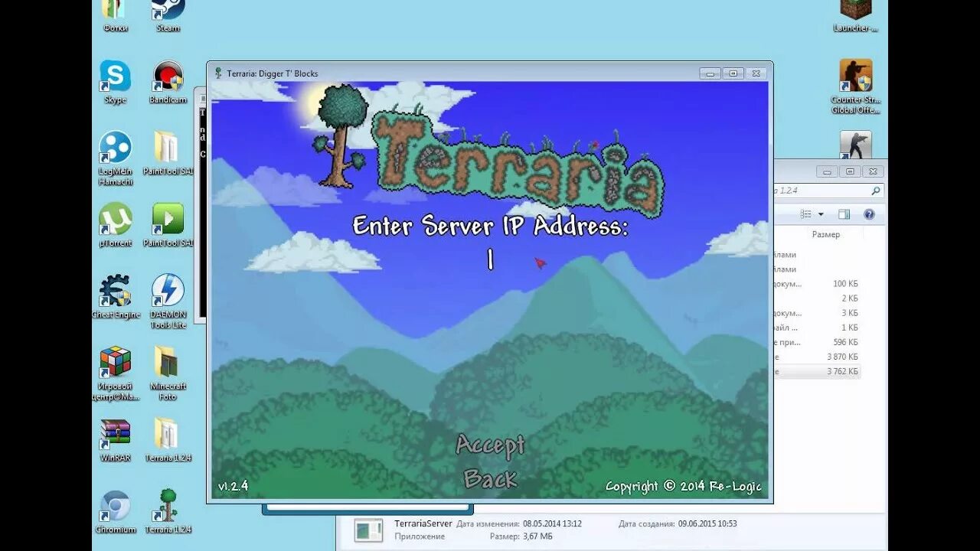Click the Explorer view mode icon

pyautogui.click(x=805, y=214)
